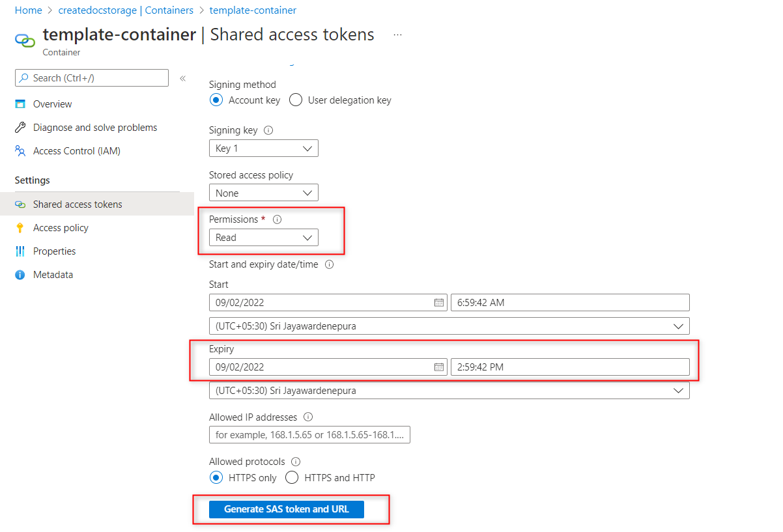Click the Signing key info icon
The image size is (783, 532).
(x=269, y=130)
